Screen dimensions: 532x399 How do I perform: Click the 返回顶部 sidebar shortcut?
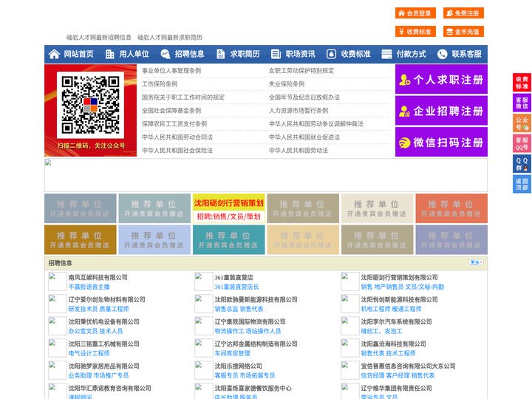522,184
